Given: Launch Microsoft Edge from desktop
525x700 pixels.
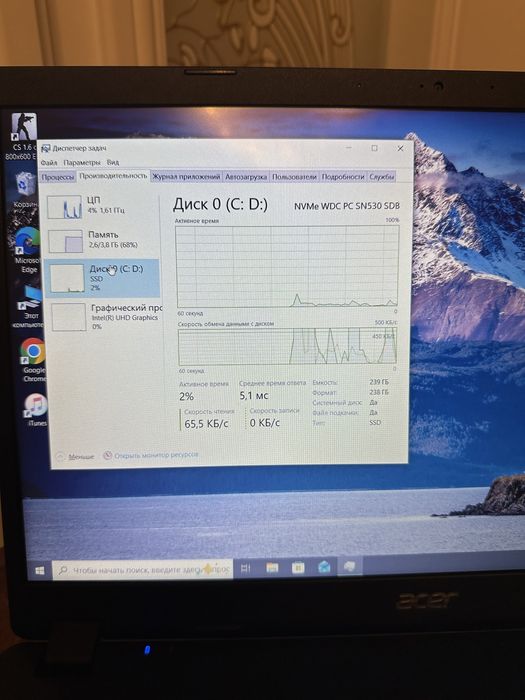Looking at the screenshot, I should [28, 250].
